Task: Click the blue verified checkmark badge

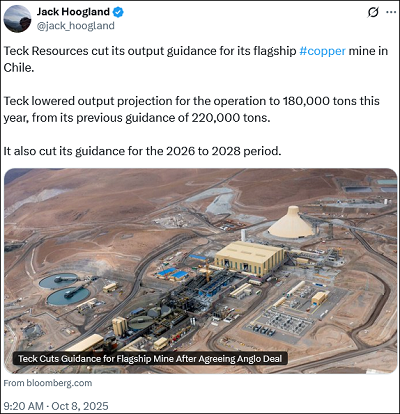Action: coord(118,12)
